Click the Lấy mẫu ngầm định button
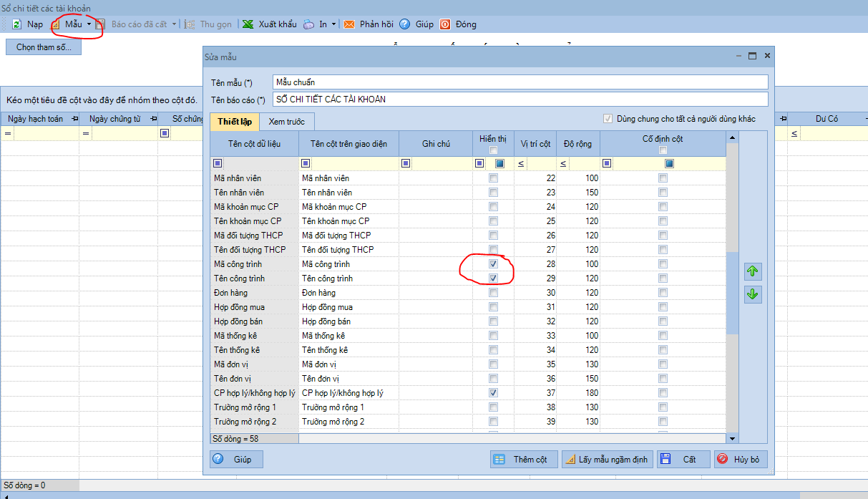868x499 pixels. [x=607, y=459]
